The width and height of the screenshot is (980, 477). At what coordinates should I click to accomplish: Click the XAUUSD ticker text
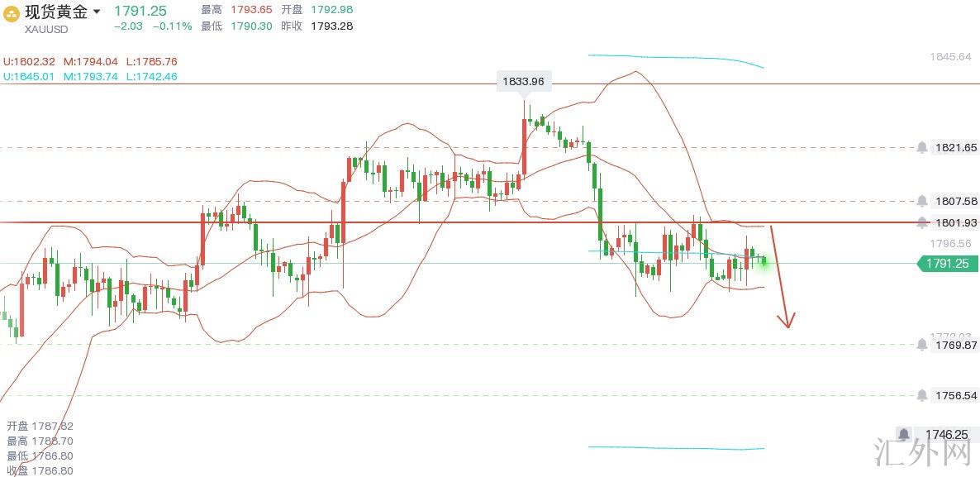46,30
